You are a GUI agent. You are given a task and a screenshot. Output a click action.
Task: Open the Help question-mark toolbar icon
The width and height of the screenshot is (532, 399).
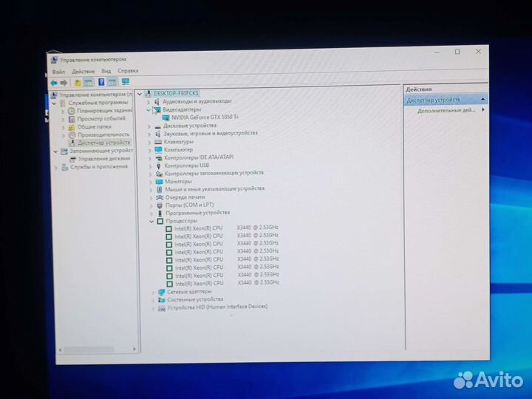click(x=101, y=82)
